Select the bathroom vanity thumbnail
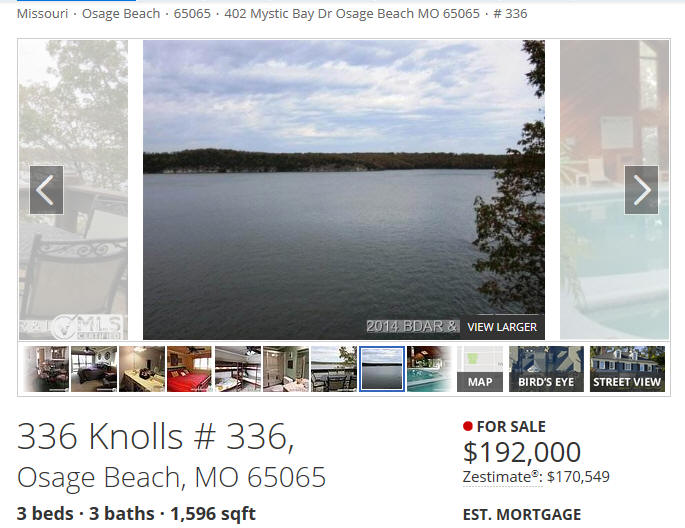This screenshot has height=528, width=685. (x=142, y=369)
